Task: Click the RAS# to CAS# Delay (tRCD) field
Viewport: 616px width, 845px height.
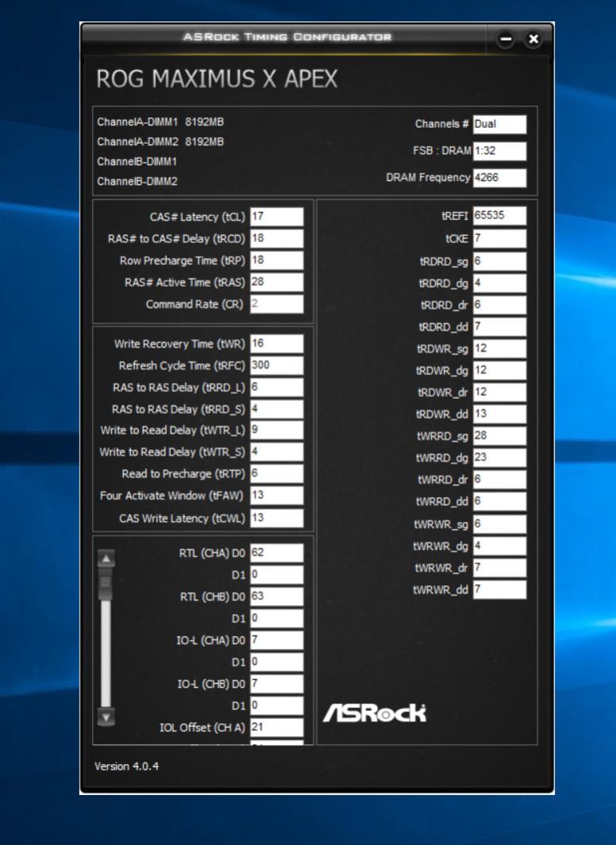Action: [277, 239]
